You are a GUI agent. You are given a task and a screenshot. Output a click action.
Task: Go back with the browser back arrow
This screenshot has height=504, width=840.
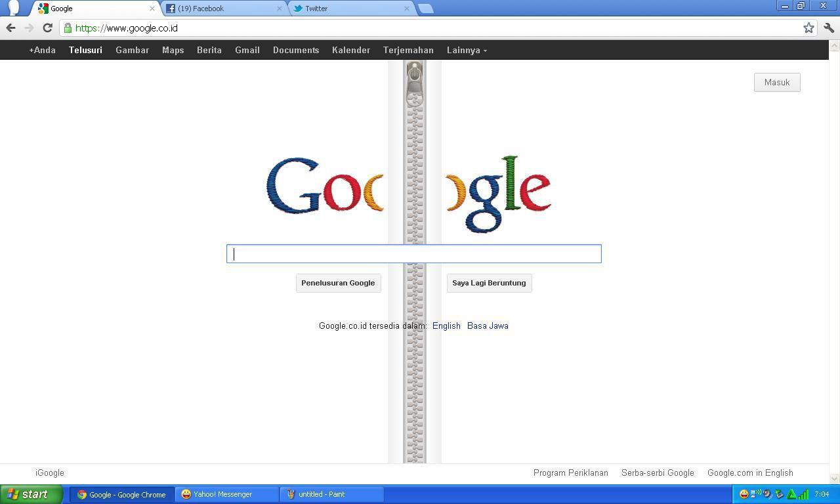point(10,28)
